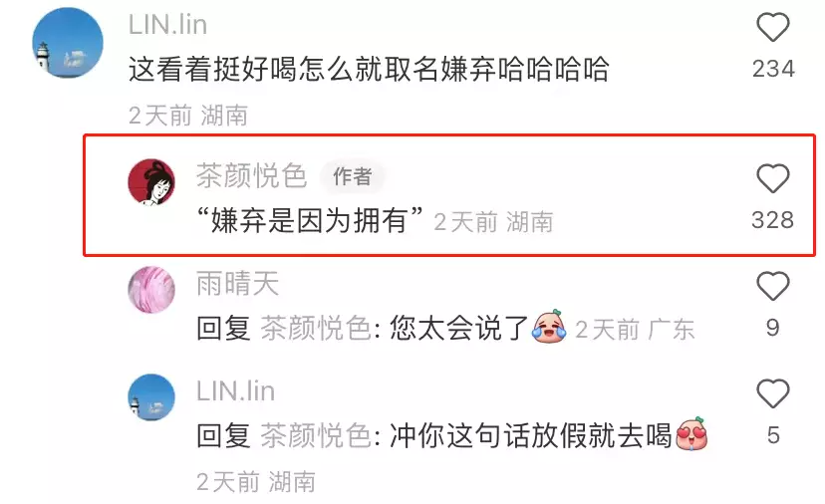This screenshot has height=504, width=825.
Task: Open LIN.lin's small avatar on last reply
Action: pyautogui.click(x=151, y=397)
